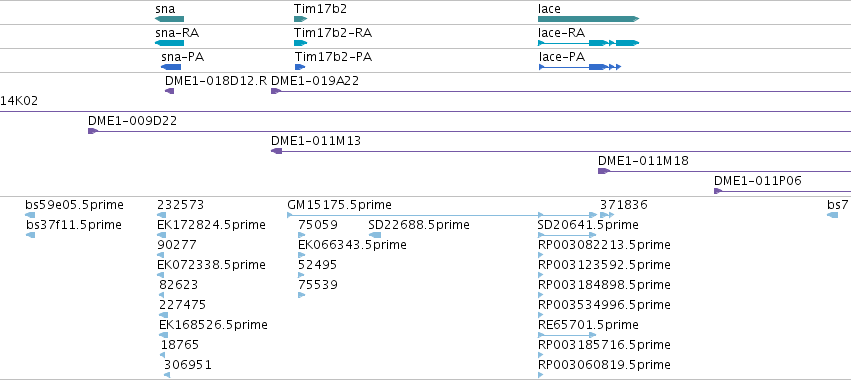Select the DME1-011M13 clone arrow
This screenshot has width=851, height=380.
point(276,151)
